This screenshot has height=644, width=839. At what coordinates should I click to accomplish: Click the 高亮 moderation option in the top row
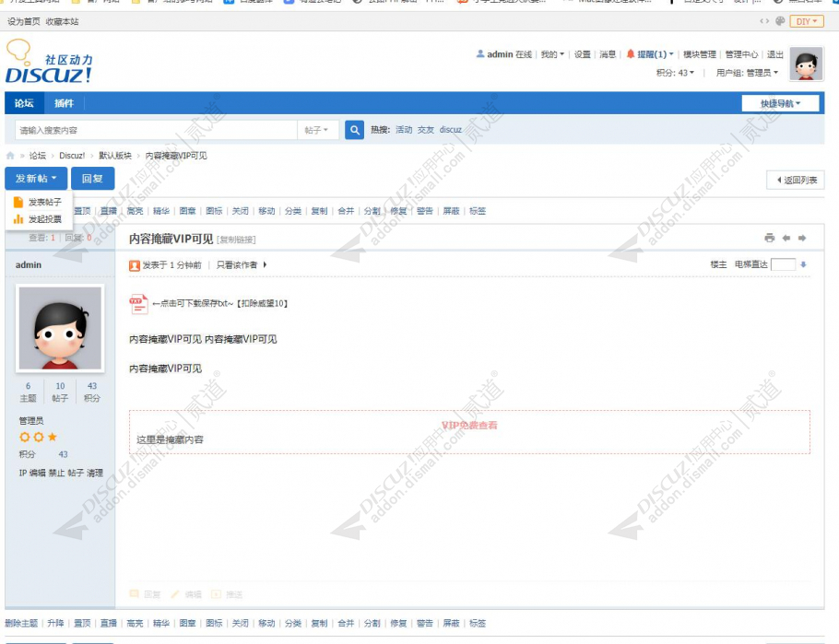coord(135,211)
